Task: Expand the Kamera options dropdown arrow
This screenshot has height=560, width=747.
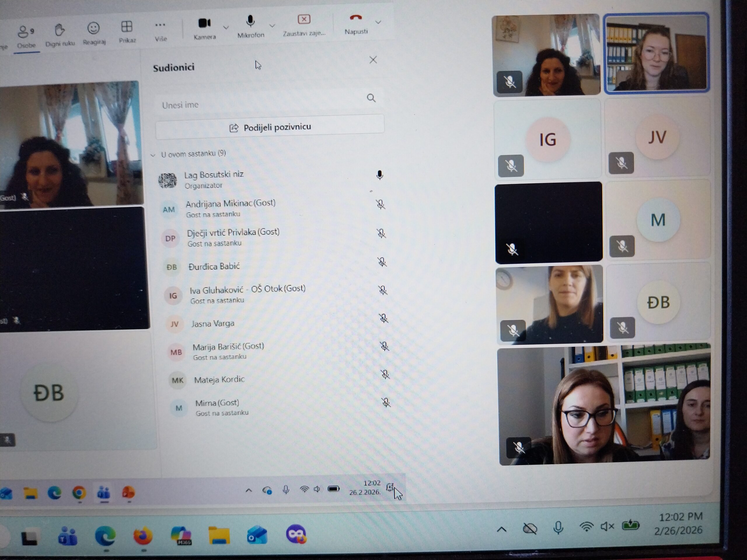Action: [x=226, y=27]
